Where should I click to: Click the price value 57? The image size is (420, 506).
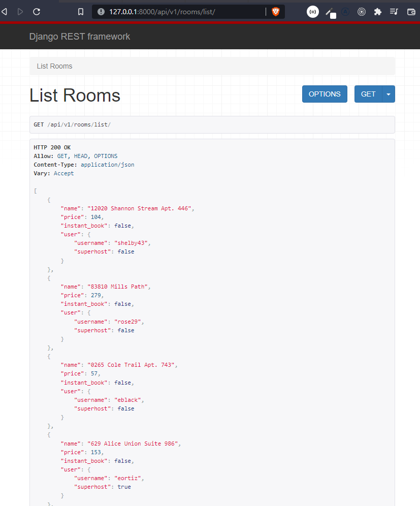pyautogui.click(x=94, y=374)
